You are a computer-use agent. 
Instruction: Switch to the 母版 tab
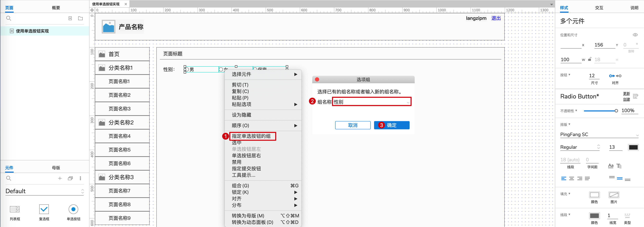pyautogui.click(x=56, y=168)
